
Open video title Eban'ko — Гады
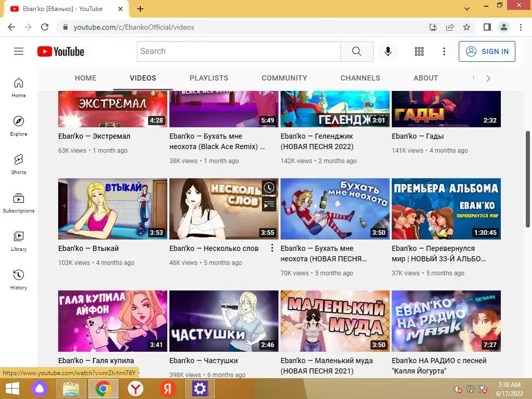[x=418, y=136]
